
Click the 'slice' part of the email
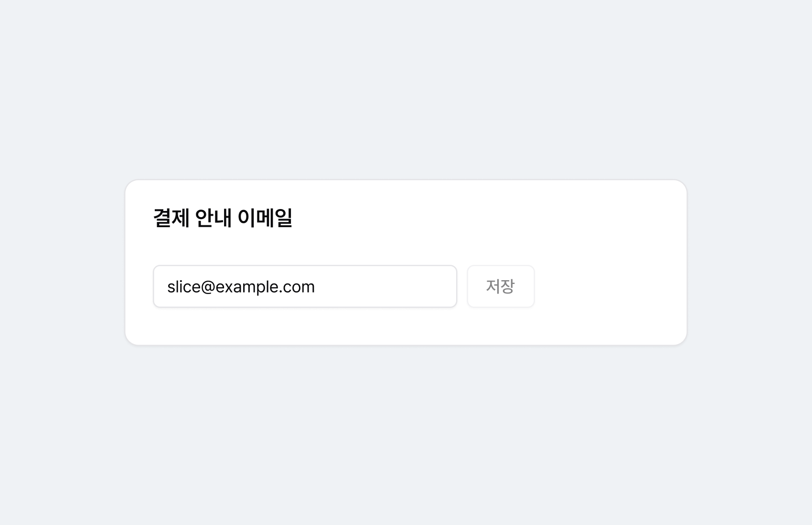pos(184,287)
